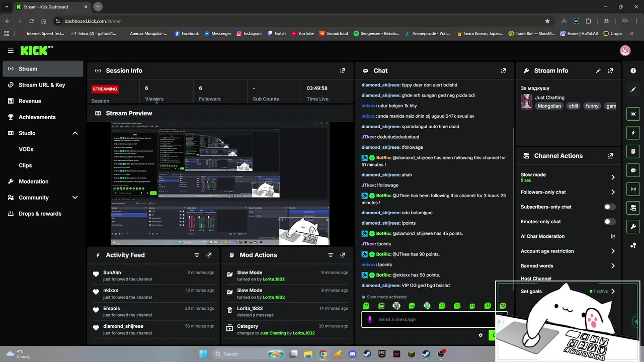This screenshot has height=362, width=644.
Task: Click the funny tag
Action: [x=592, y=106]
